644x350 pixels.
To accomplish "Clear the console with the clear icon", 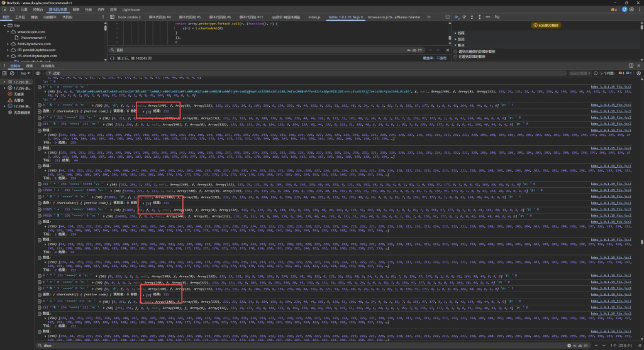I will tap(13, 72).
